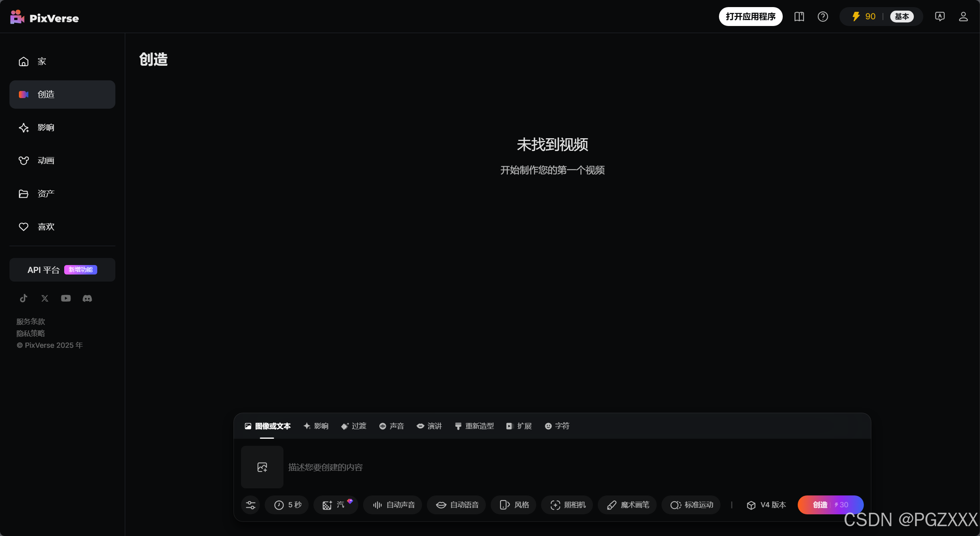
Task: Click the user profile icon
Action: pos(963,17)
